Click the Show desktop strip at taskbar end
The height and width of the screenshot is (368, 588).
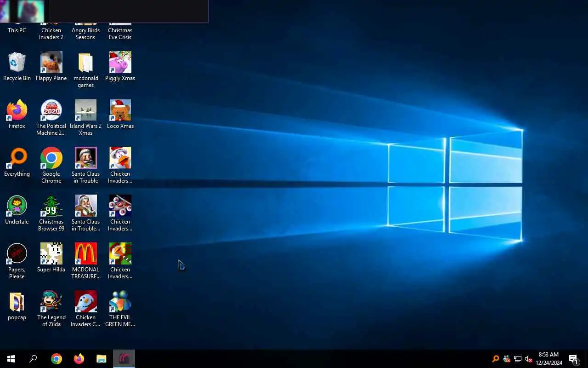587,359
